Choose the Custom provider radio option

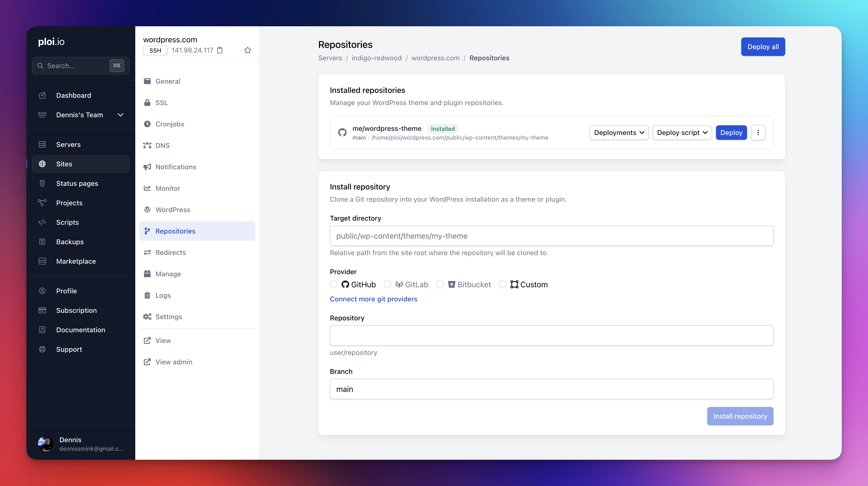502,285
